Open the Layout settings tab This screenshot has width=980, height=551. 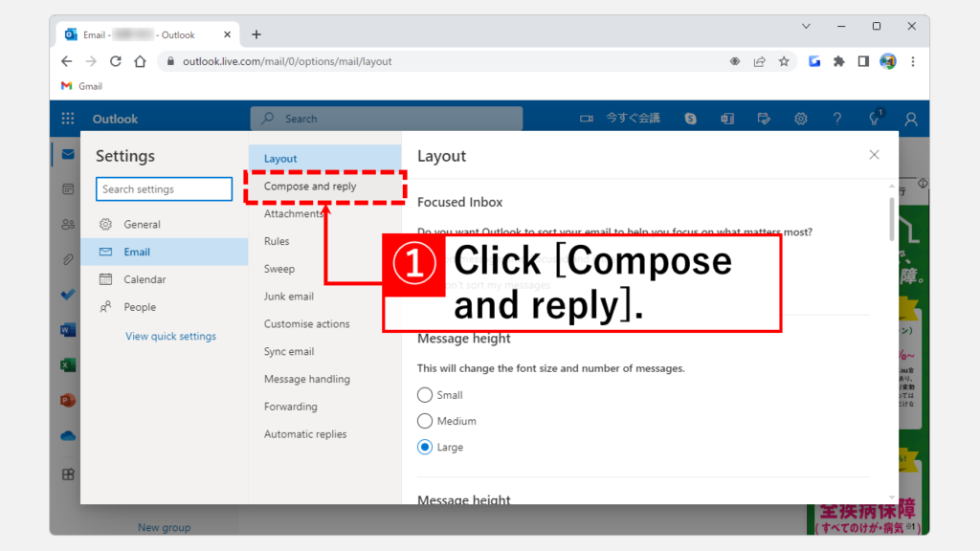point(325,159)
